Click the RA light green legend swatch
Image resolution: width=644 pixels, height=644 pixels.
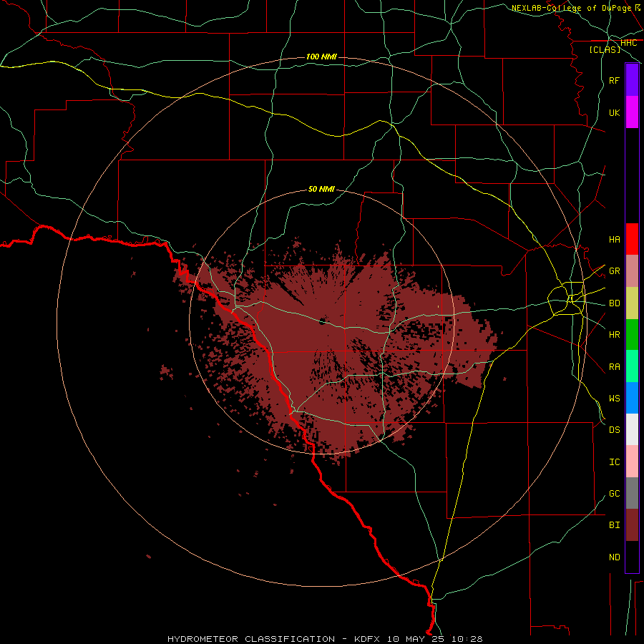[x=632, y=366]
